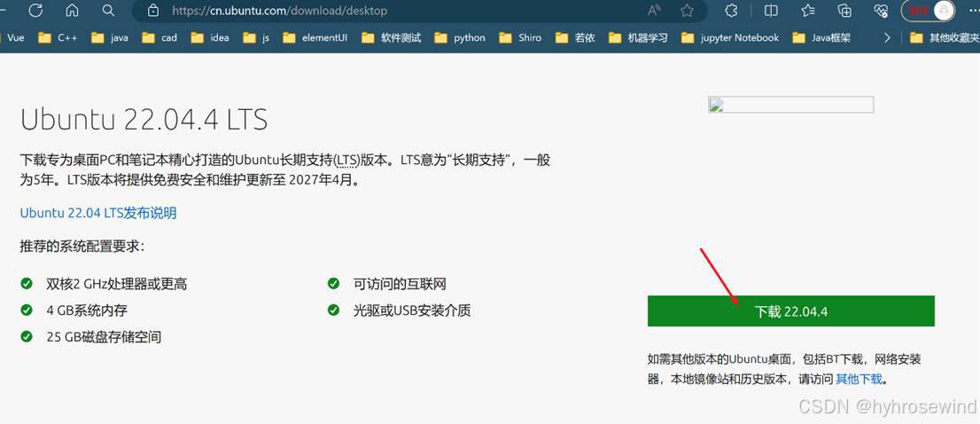The height and width of the screenshot is (424, 980).
Task: Open the python bookmark folder
Action: point(460,37)
